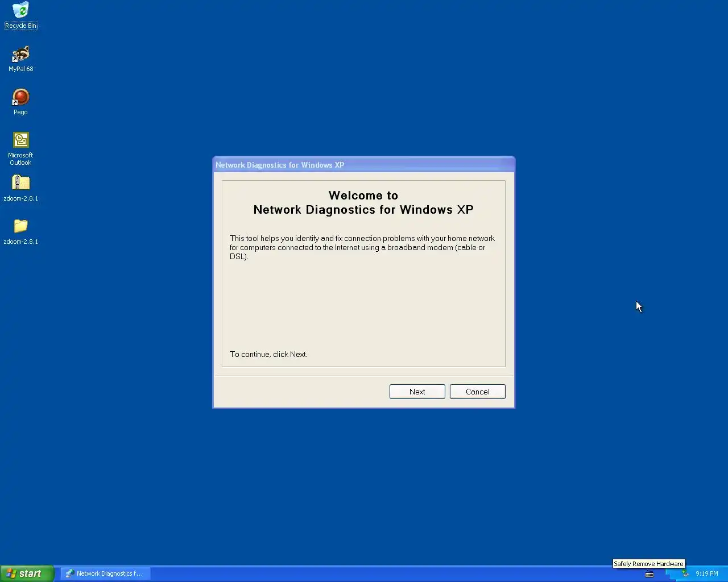Select the zdoom-2.8.1 folder icon

pyautogui.click(x=20, y=231)
